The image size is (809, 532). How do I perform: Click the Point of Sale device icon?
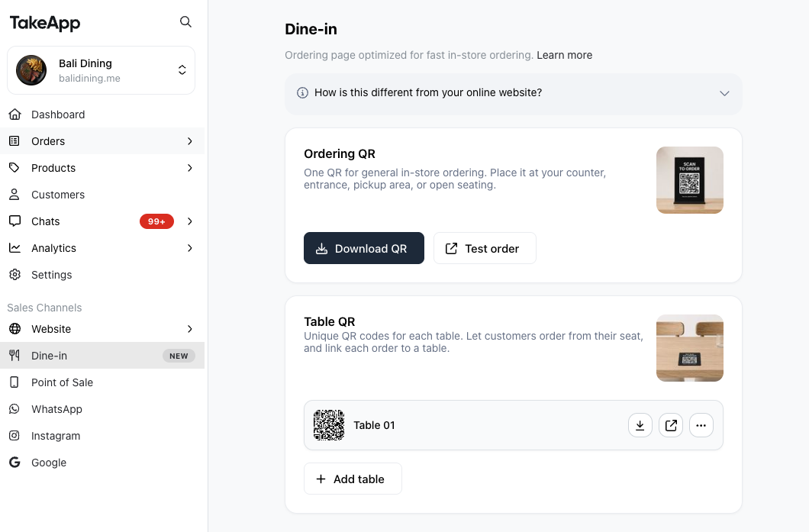click(x=15, y=382)
